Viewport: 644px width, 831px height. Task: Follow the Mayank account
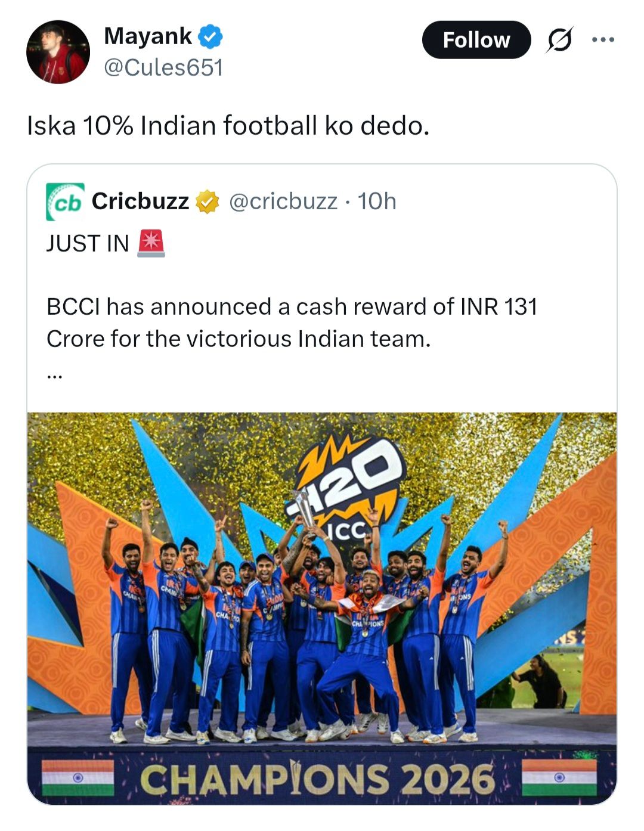(x=476, y=40)
